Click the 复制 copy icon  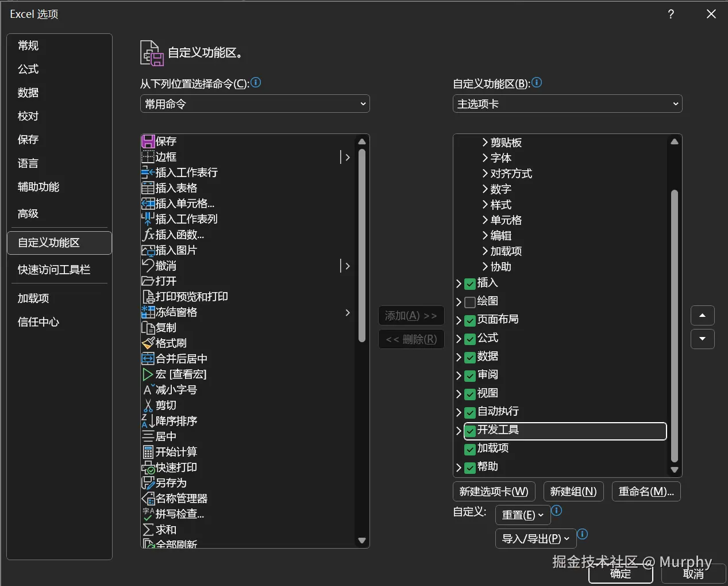(148, 328)
